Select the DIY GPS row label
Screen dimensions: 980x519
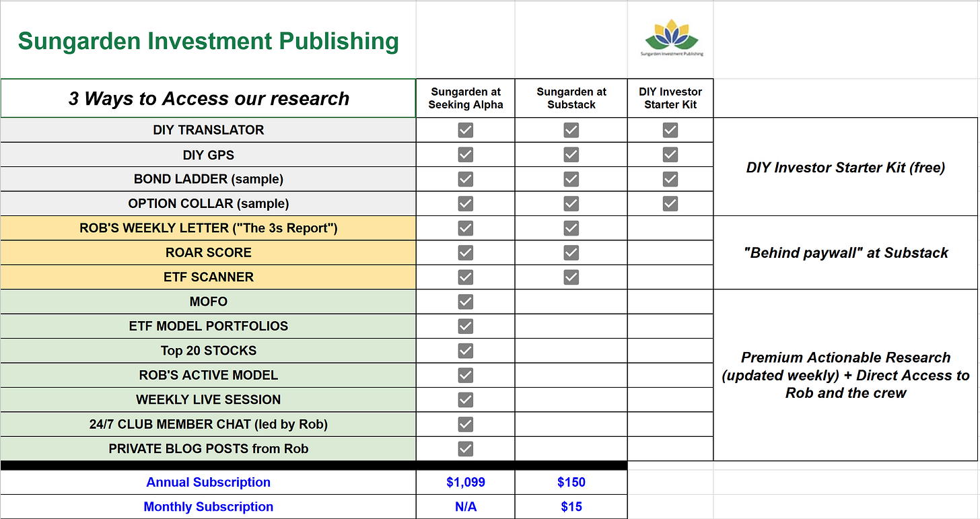(x=209, y=155)
